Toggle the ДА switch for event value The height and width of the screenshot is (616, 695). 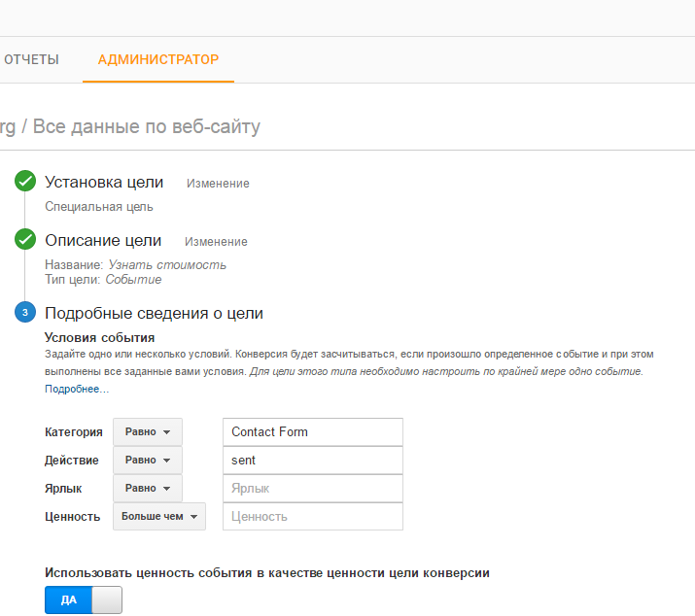tap(84, 600)
